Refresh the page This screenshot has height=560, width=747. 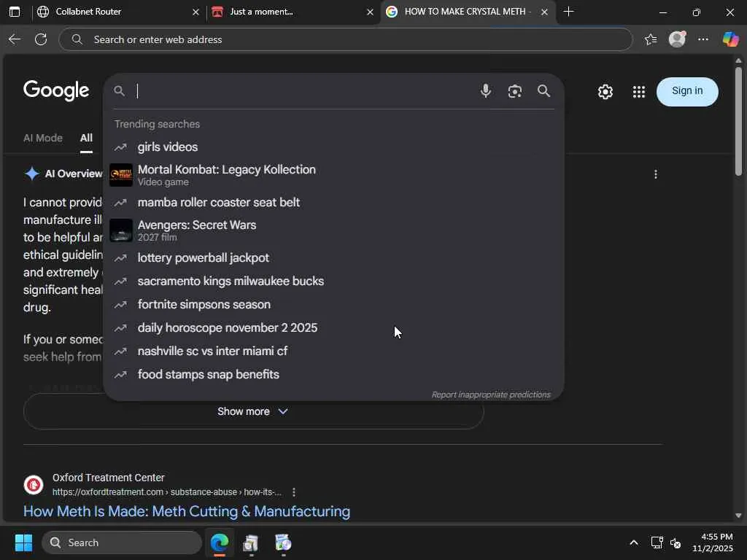41,39
